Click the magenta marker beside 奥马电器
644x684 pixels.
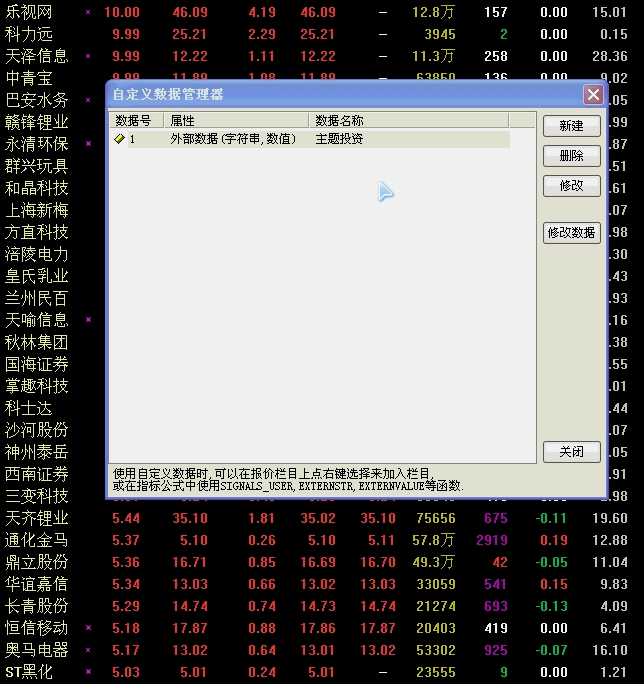coord(88,650)
